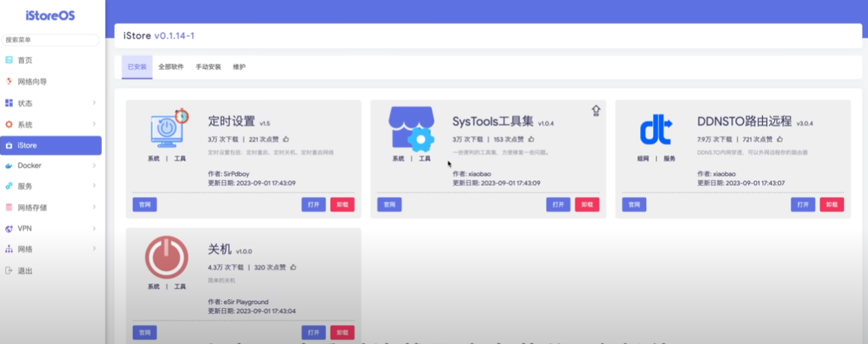The image size is (868, 344).
Task: Click the 系统 gear icon in sidebar
Action: pyautogui.click(x=9, y=125)
